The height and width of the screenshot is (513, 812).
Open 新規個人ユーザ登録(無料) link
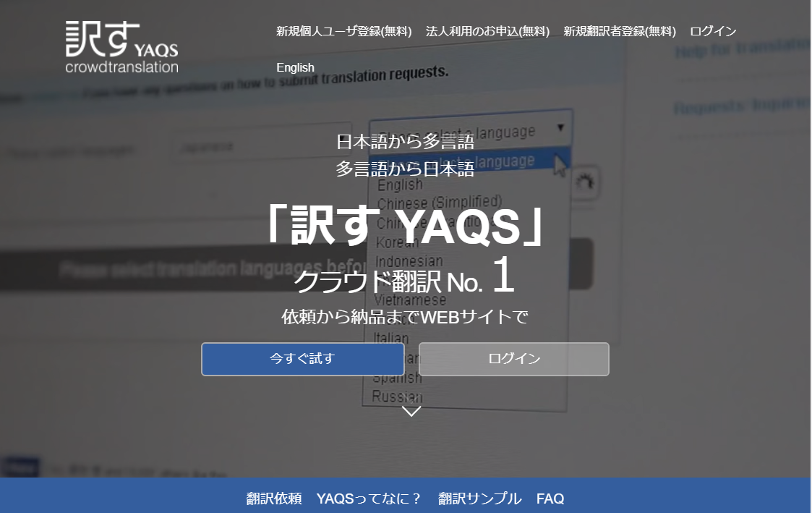tap(344, 32)
